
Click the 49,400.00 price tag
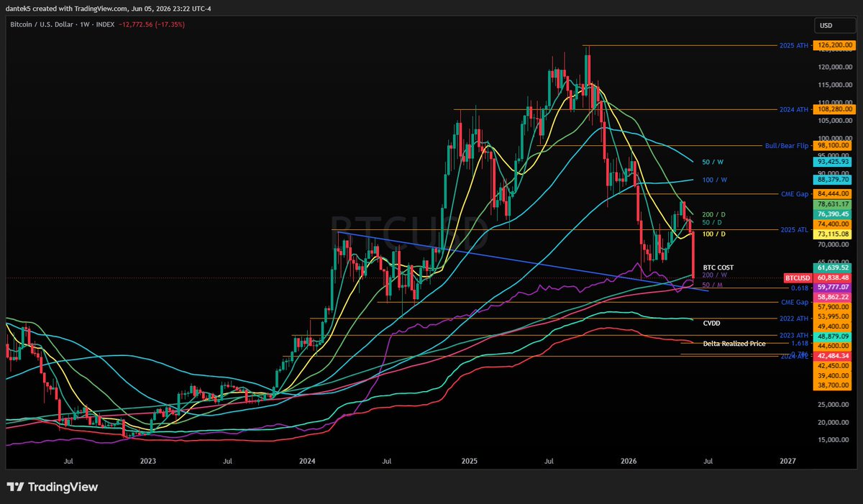click(834, 326)
